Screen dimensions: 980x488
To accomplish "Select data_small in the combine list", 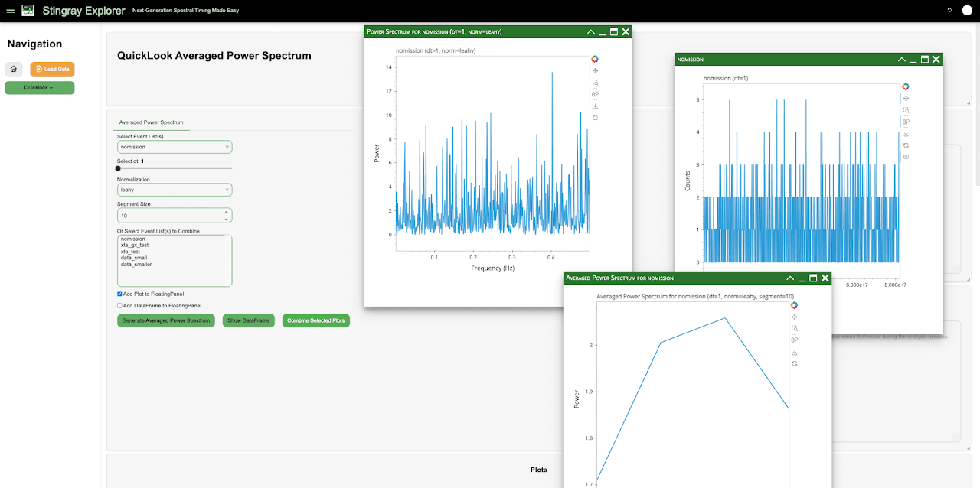I will (134, 258).
